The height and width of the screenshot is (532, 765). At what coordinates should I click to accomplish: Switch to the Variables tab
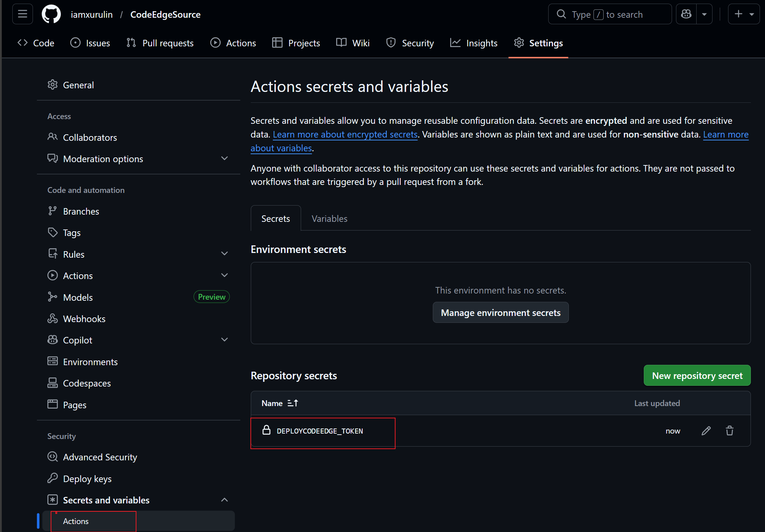point(329,219)
